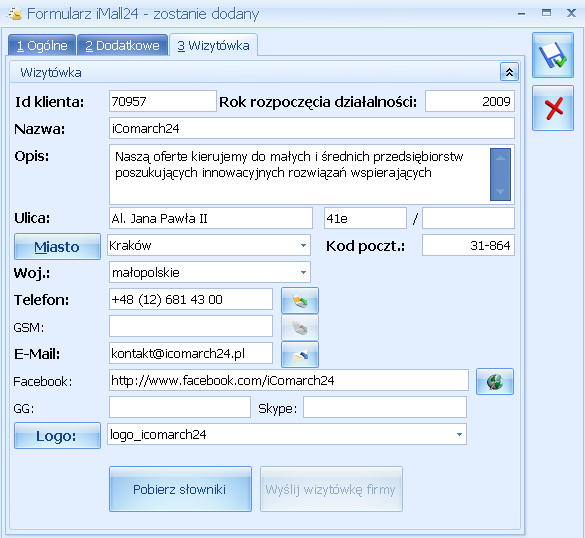Screen dimensions: 585x538
Task: Focus the Id klienta field
Action: (x=163, y=101)
